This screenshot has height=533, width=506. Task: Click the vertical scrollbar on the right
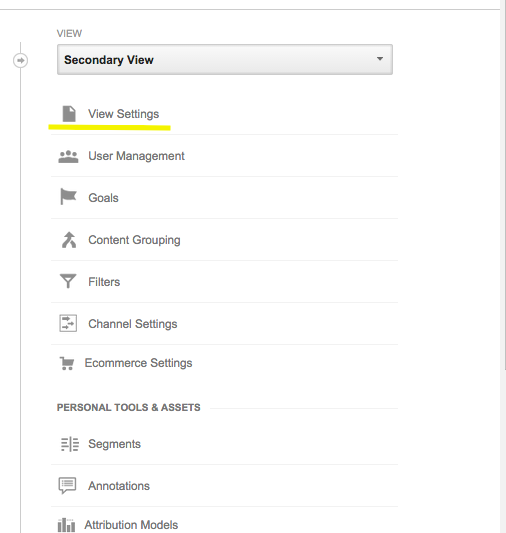click(x=503, y=184)
